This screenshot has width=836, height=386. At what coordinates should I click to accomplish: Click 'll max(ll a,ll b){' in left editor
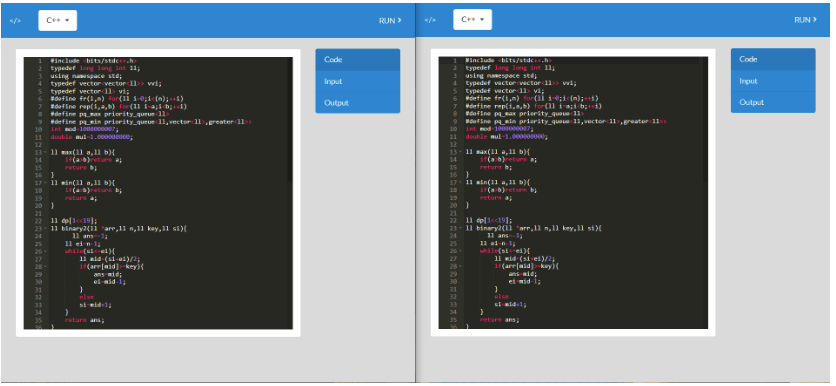coord(83,152)
